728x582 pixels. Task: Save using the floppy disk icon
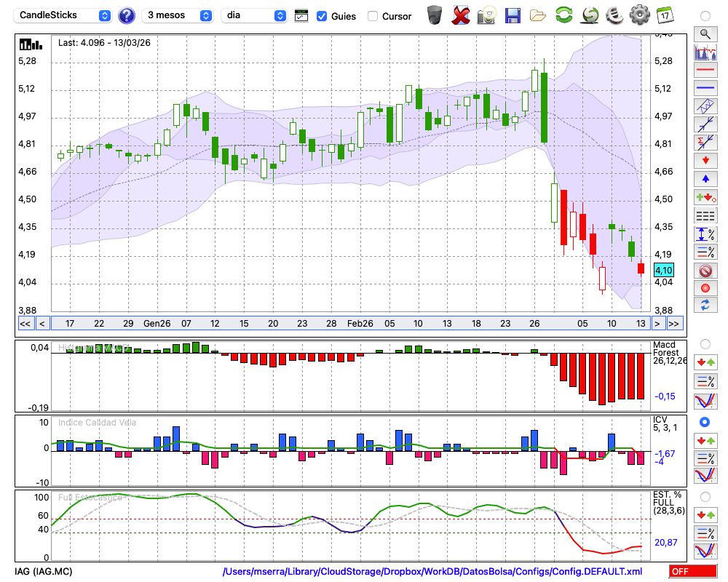[x=513, y=16]
